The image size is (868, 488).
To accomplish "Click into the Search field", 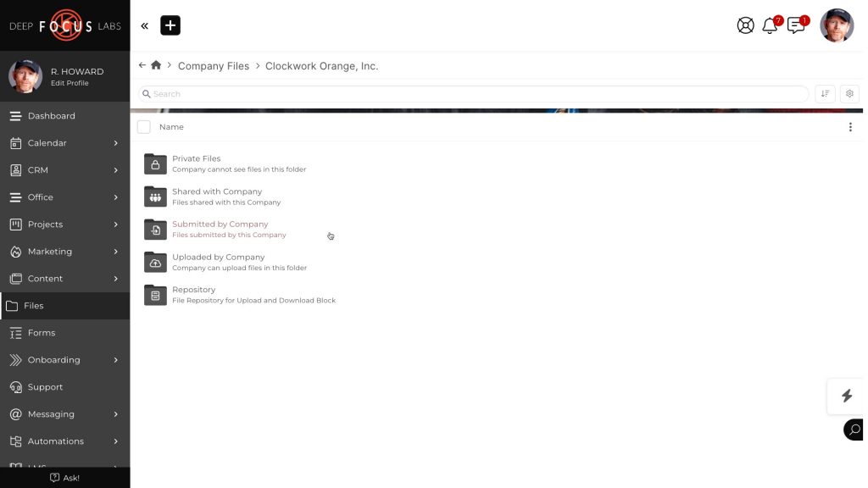I will (x=475, y=94).
